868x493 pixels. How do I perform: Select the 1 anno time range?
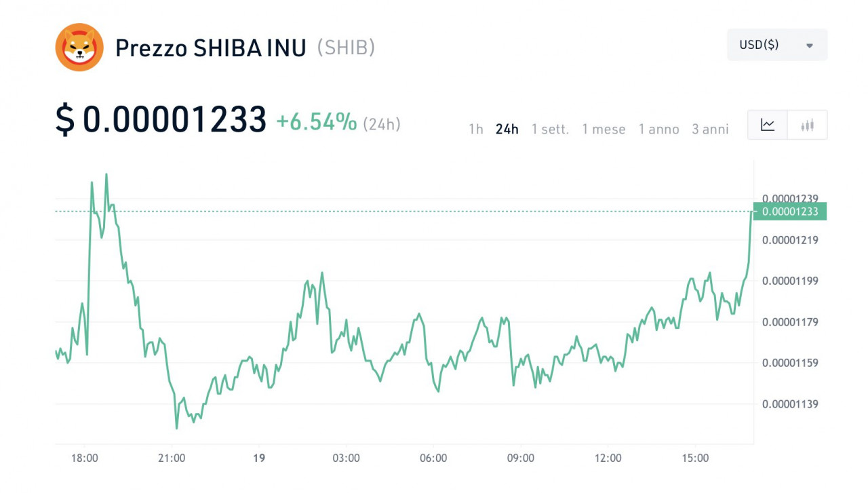(658, 129)
